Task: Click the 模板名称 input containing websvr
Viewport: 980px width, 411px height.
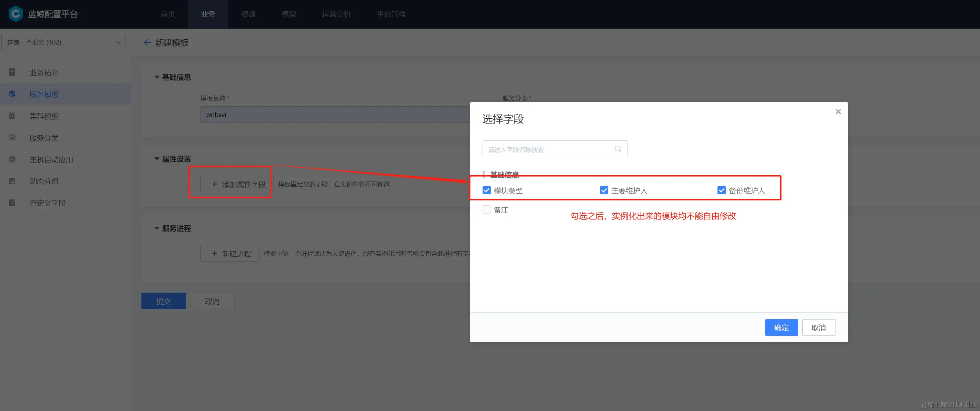Action: pos(335,115)
